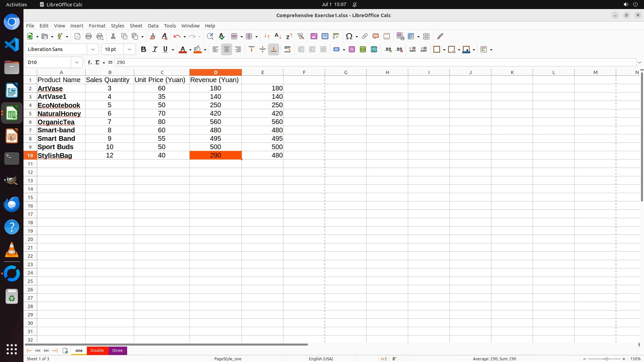
Task: Click the Insert Chart icon
Action: click(325, 36)
